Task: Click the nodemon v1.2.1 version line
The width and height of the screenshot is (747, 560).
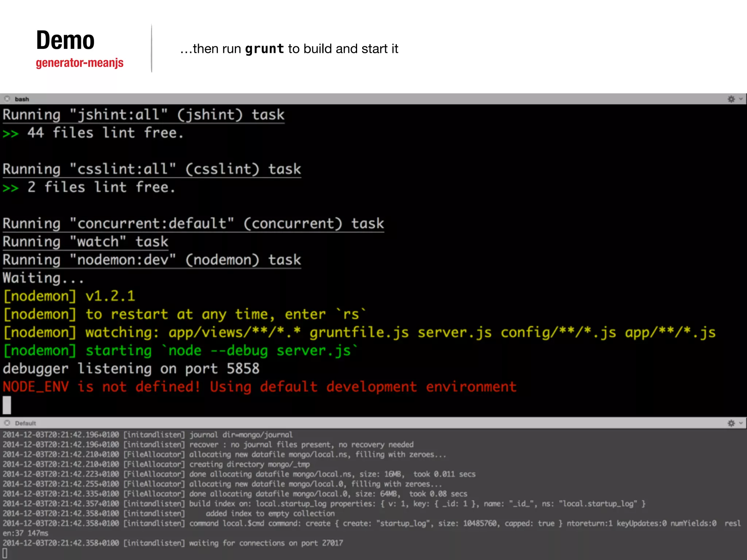Action: (x=69, y=296)
